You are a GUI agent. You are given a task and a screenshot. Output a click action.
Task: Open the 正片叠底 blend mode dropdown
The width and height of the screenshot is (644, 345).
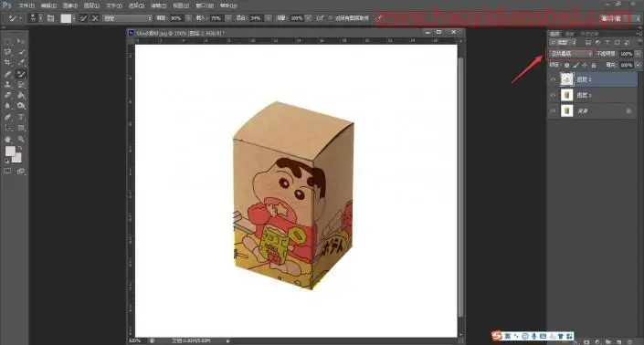coord(571,54)
